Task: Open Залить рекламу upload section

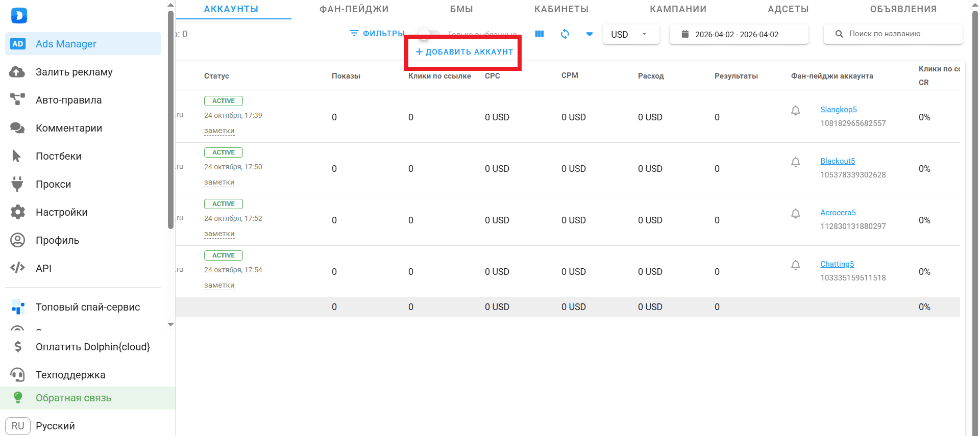Action: pyautogui.click(x=74, y=72)
